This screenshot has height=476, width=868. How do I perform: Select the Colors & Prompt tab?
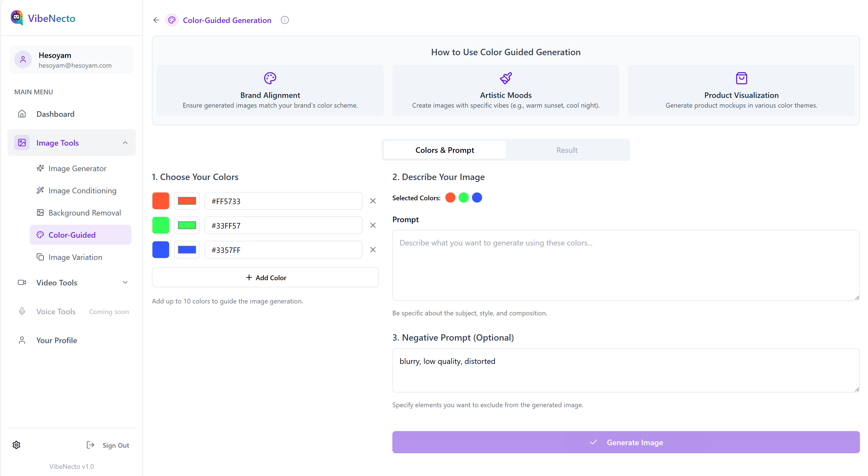pos(445,150)
